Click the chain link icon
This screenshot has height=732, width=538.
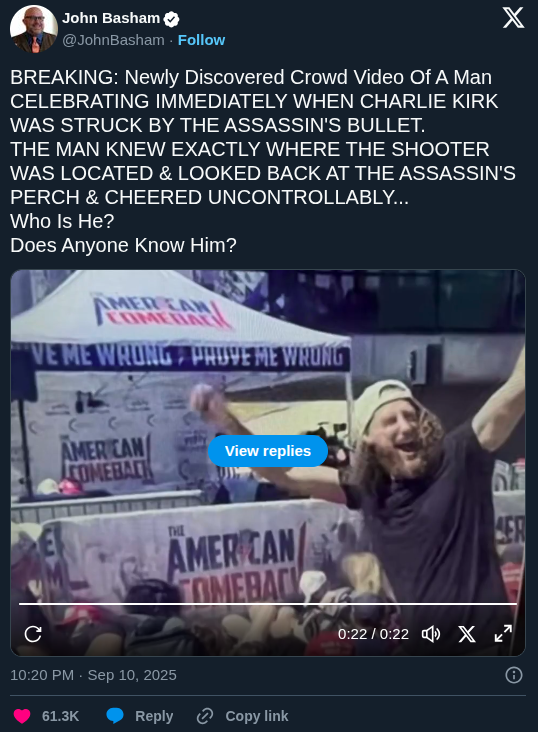point(205,716)
